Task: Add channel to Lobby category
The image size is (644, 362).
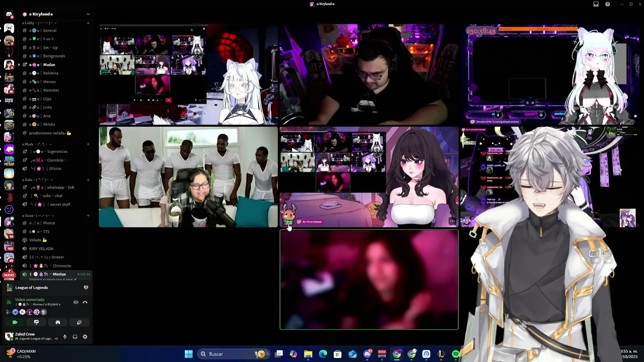Action: 88,23
